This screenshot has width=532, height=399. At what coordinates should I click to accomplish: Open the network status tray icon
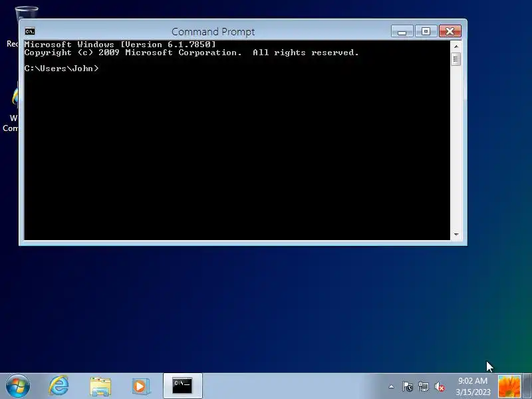tap(424, 386)
